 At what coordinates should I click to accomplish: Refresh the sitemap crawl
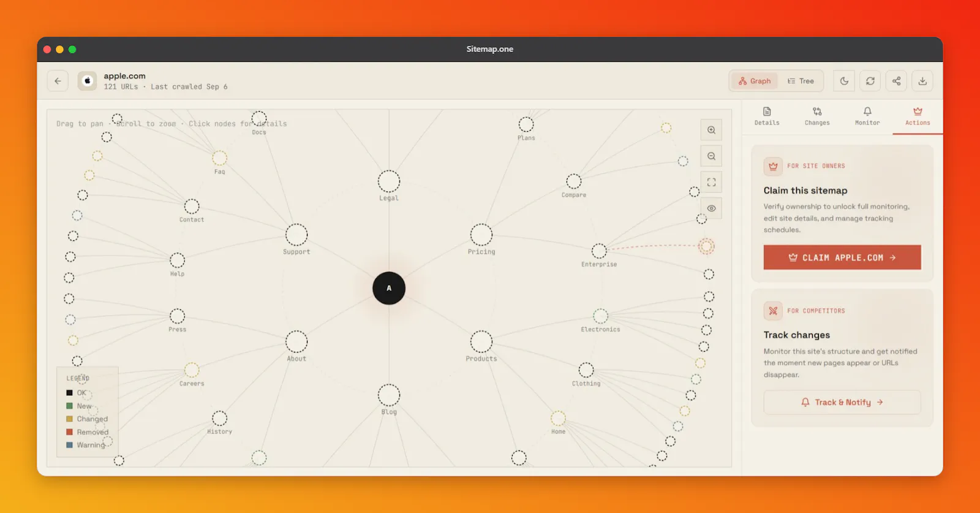(870, 81)
